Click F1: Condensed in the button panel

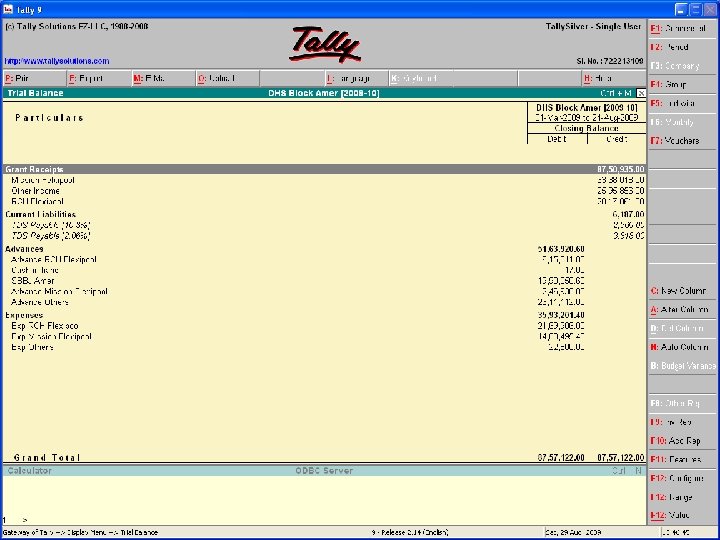[x=683, y=28]
